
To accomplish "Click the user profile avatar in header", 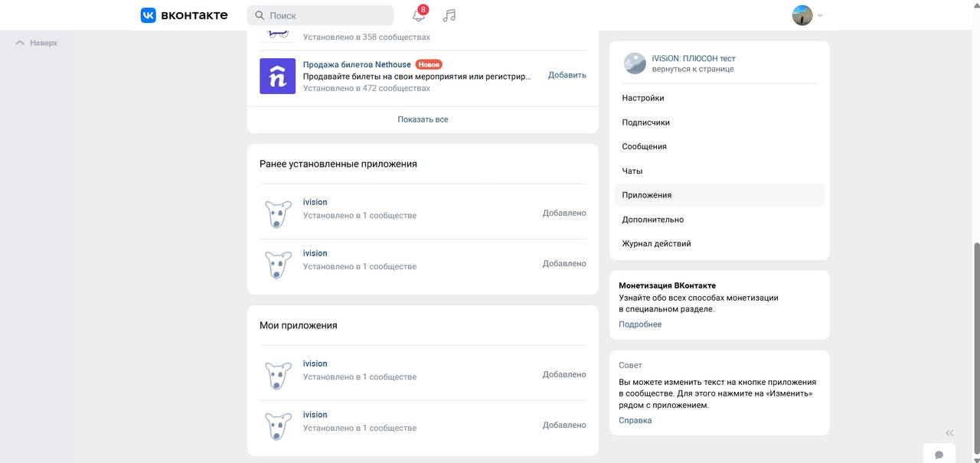I will point(802,15).
